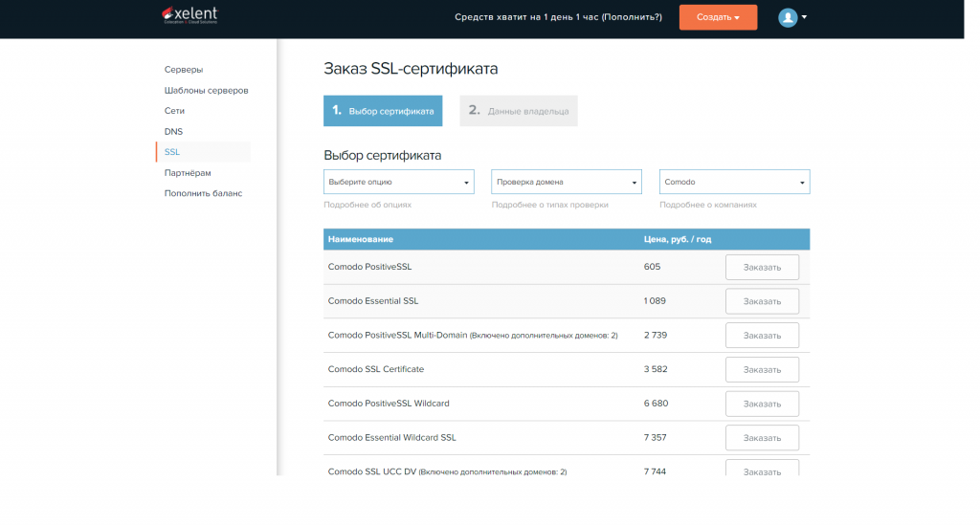Click the Comodo PositiveSSL Wildcard name

point(389,404)
